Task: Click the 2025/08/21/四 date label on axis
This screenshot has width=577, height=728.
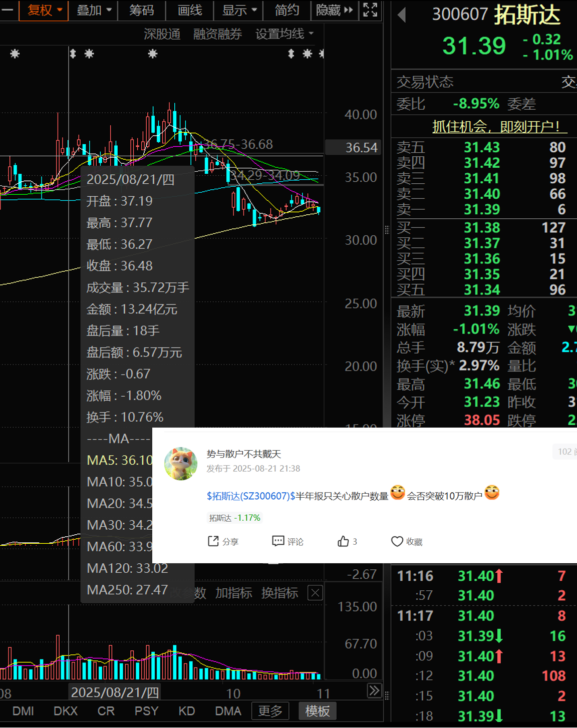Action: click(x=115, y=692)
